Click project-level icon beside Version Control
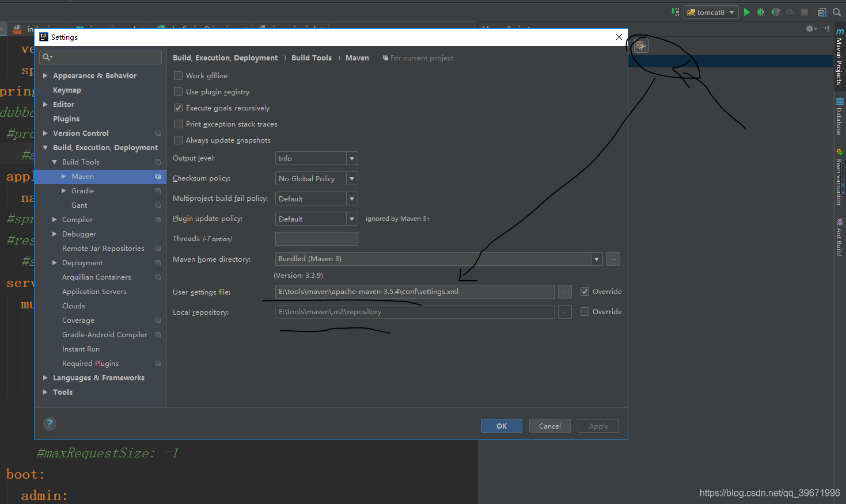Image resolution: width=846 pixels, height=504 pixels. [158, 133]
